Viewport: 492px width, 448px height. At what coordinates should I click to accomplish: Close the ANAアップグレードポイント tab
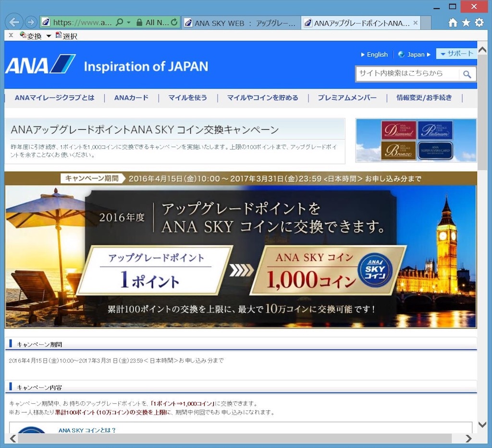[x=416, y=23]
